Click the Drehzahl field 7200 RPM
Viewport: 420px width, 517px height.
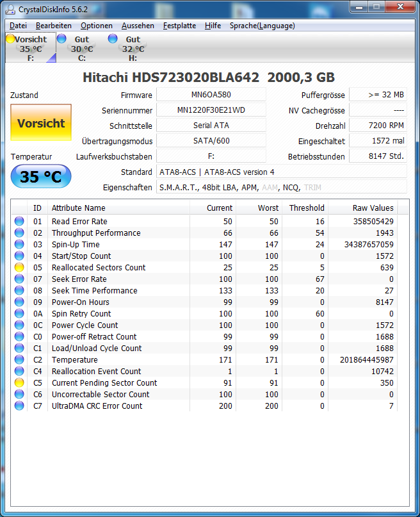378,126
